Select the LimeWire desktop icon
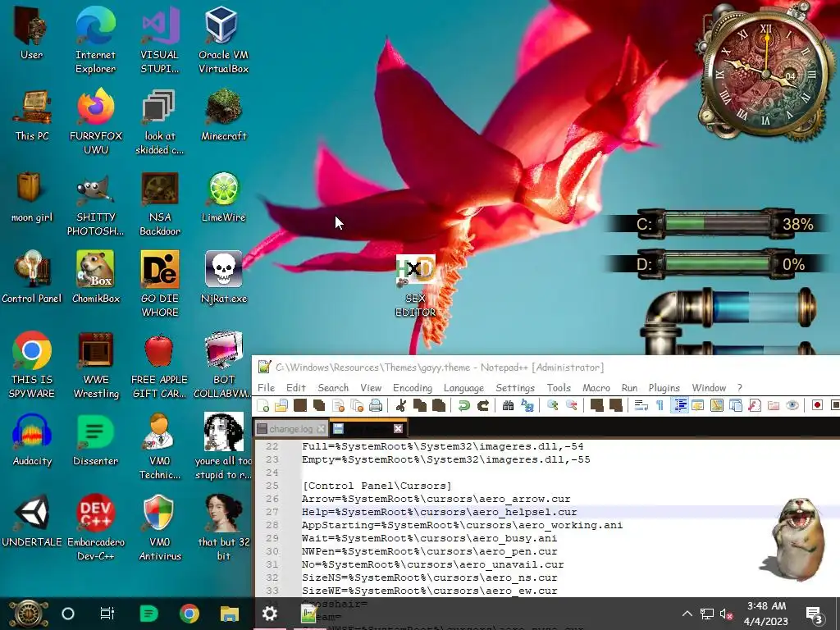Viewport: 840px width, 630px height. [x=223, y=197]
